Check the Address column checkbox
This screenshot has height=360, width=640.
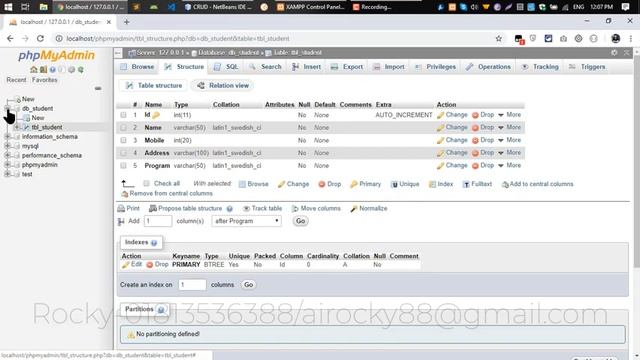[123, 153]
